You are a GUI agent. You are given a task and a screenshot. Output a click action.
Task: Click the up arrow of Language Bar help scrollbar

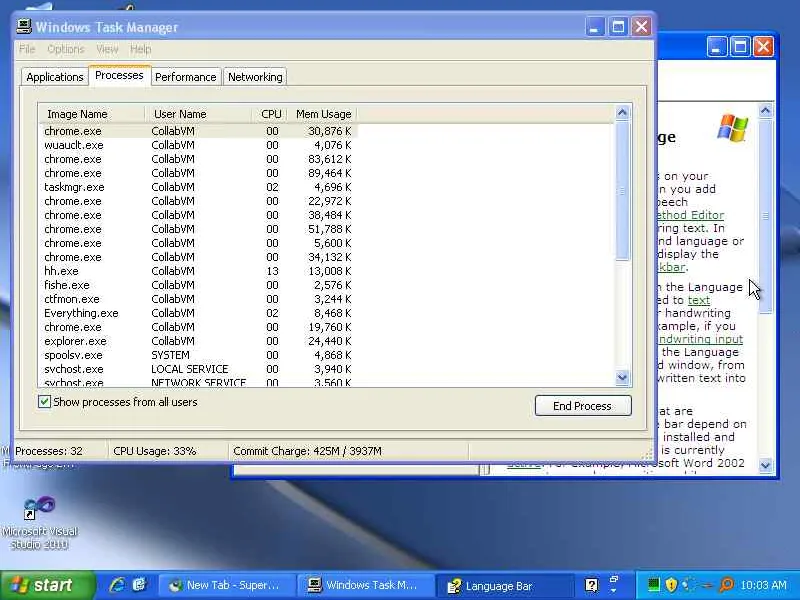click(765, 110)
